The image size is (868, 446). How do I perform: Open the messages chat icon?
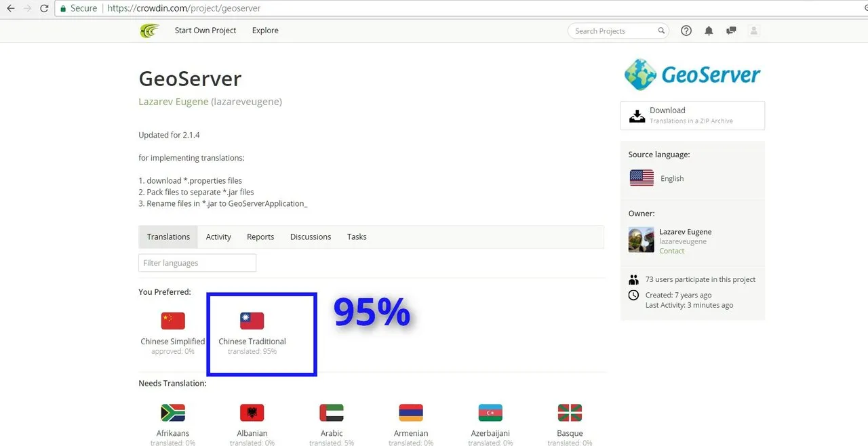tap(731, 31)
